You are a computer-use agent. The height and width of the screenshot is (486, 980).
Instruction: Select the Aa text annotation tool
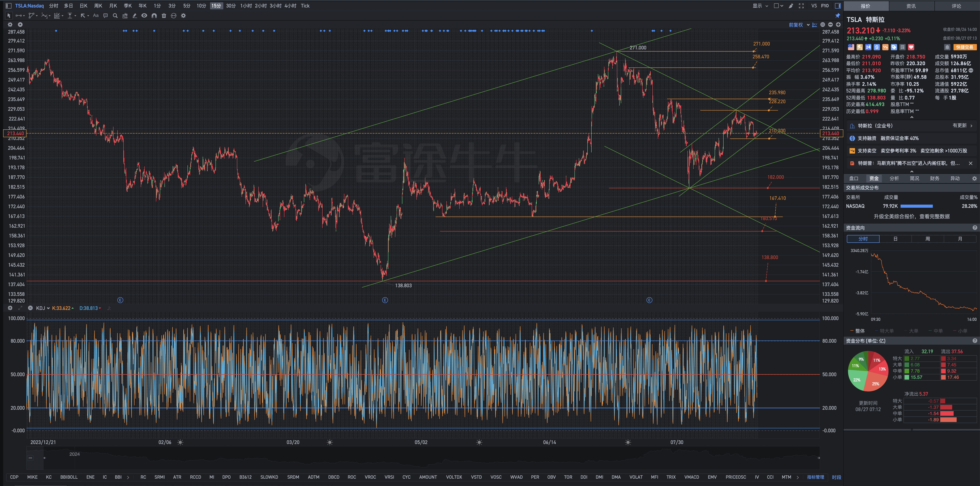96,16
